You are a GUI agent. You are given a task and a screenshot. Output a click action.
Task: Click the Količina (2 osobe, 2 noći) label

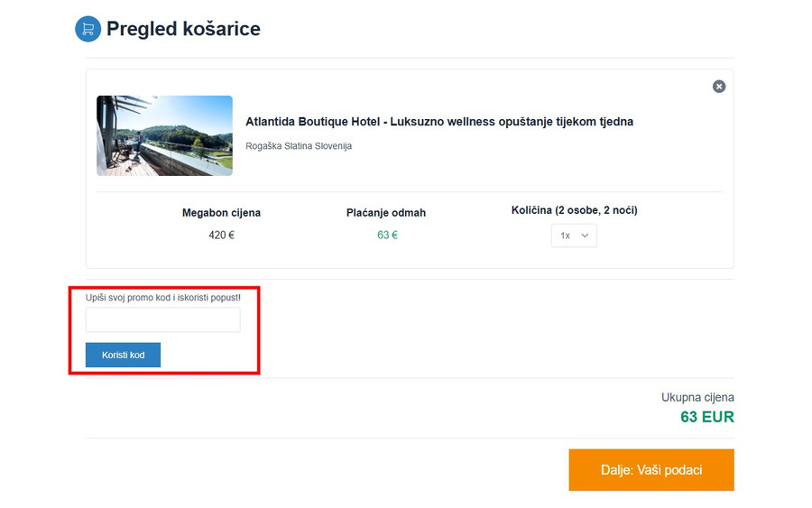coord(574,210)
